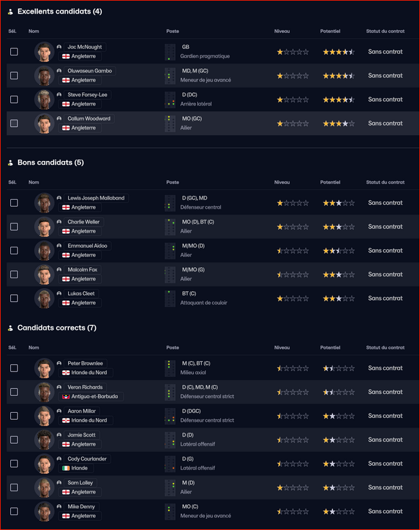Screen dimensions: 420x530
Task: Open Charlie Weller's player profile name link
Action: 84,222
